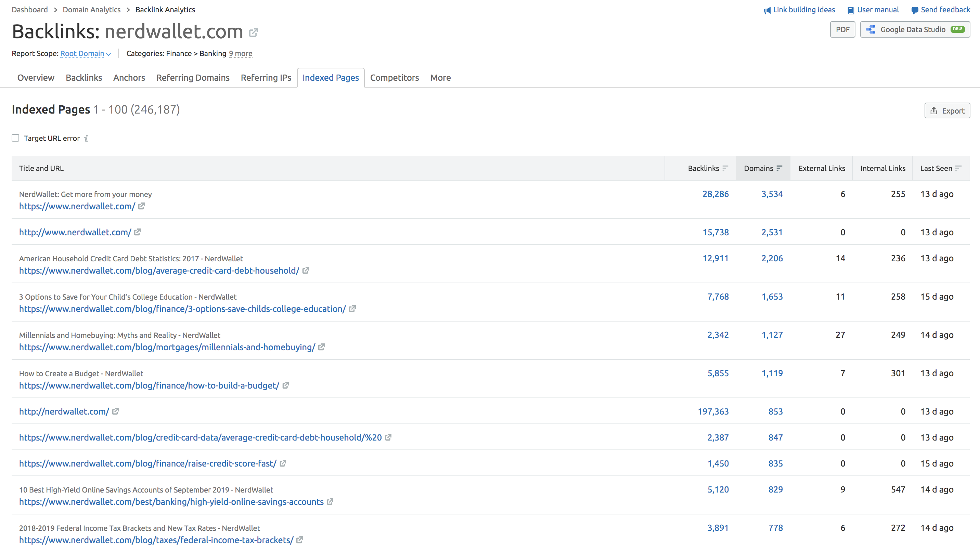This screenshot has height=550, width=980.
Task: Select the Indexed Pages tab
Action: point(331,77)
